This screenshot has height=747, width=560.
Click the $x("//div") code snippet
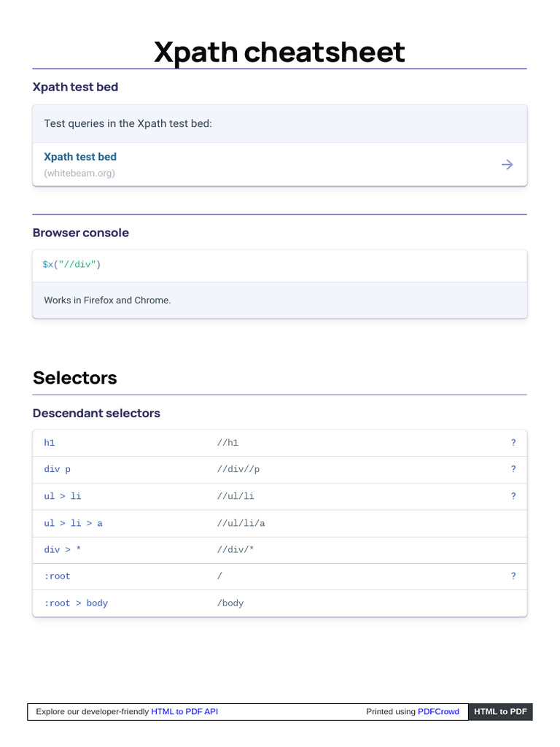pos(71,264)
